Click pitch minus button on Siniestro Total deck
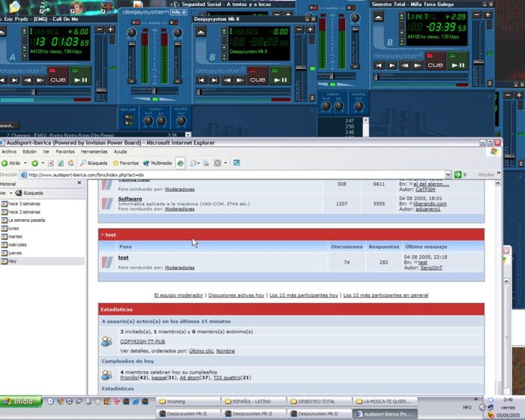Image resolution: width=525 pixels, height=420 pixels. [x=476, y=15]
